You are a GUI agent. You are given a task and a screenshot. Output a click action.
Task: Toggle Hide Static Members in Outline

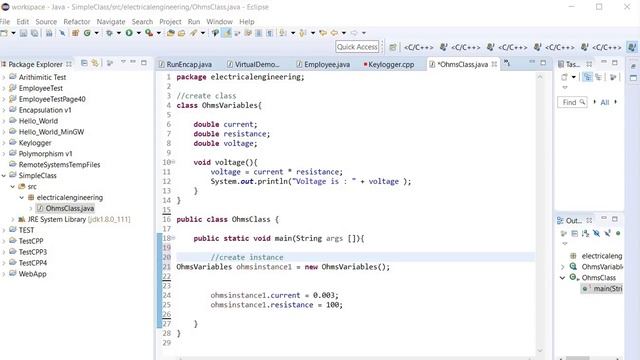(607, 233)
